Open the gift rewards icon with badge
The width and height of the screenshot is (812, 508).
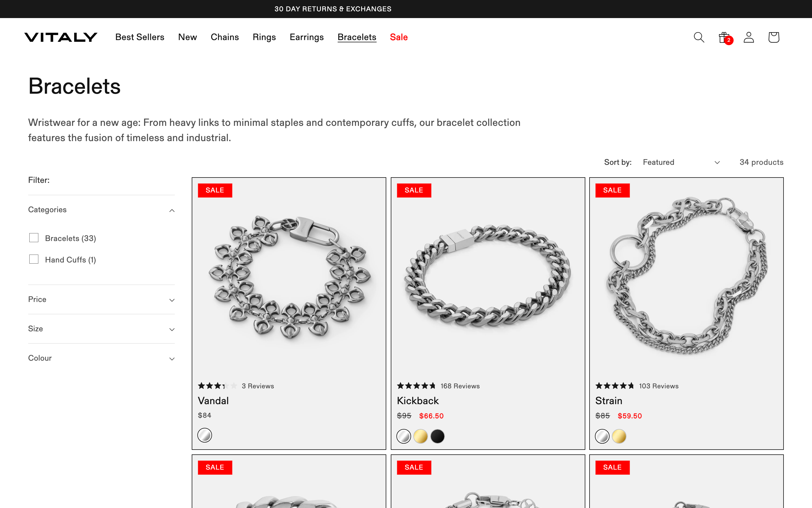[725, 38]
